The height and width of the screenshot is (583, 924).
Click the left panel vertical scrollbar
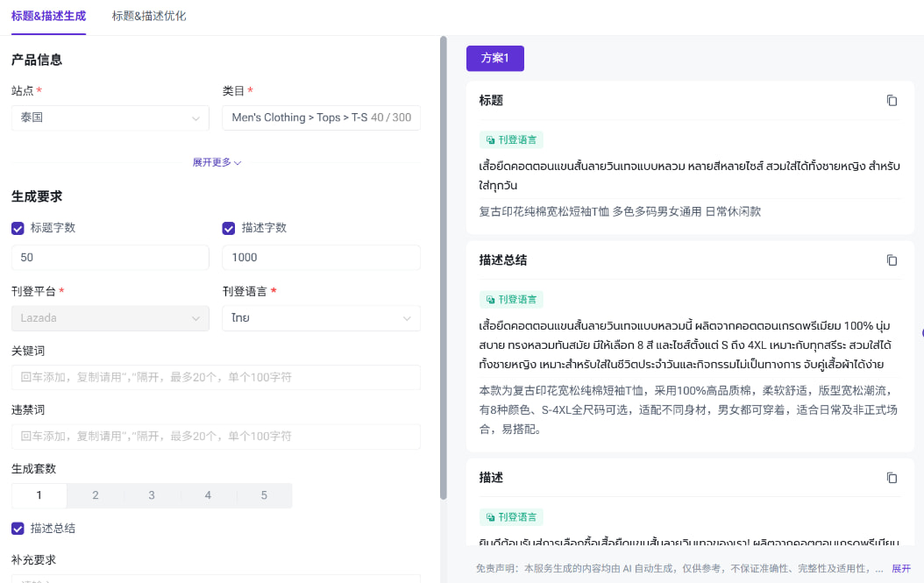point(443,268)
